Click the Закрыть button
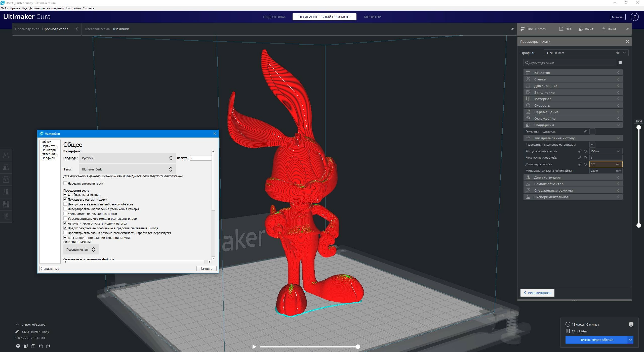Image resolution: width=644 pixels, height=352 pixels. [x=206, y=269]
